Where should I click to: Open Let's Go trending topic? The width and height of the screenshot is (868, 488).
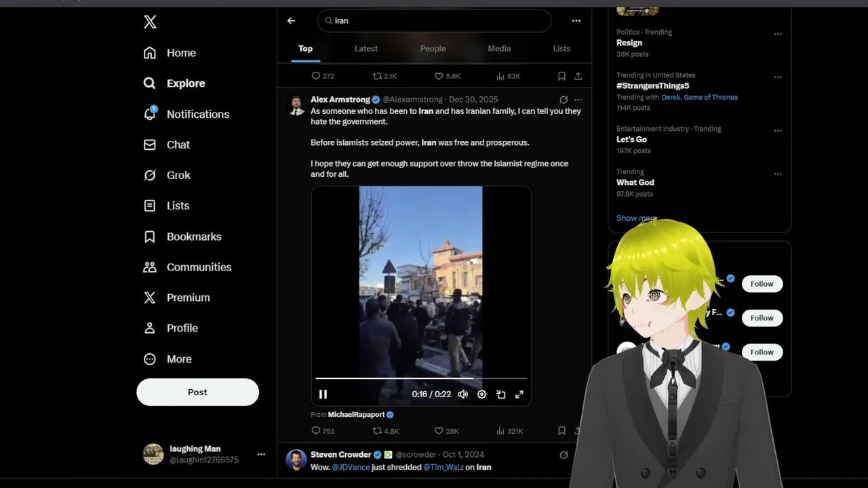631,140
